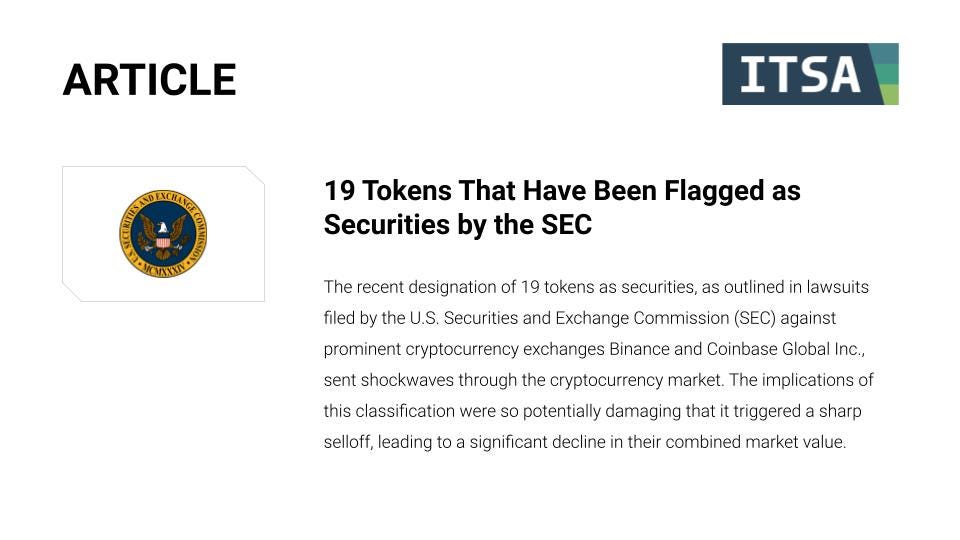Click the lime green block on ITSA logo
The width and height of the screenshot is (960, 540).
point(890,94)
